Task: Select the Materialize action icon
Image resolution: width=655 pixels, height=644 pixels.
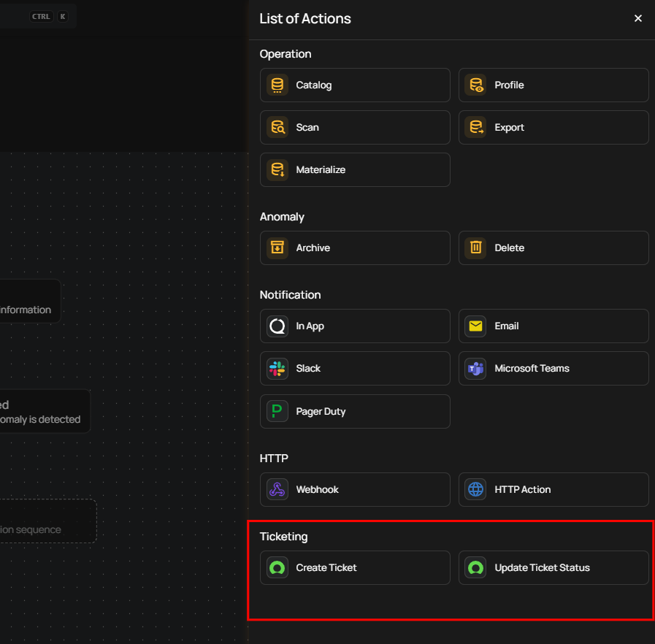Action: (x=277, y=170)
